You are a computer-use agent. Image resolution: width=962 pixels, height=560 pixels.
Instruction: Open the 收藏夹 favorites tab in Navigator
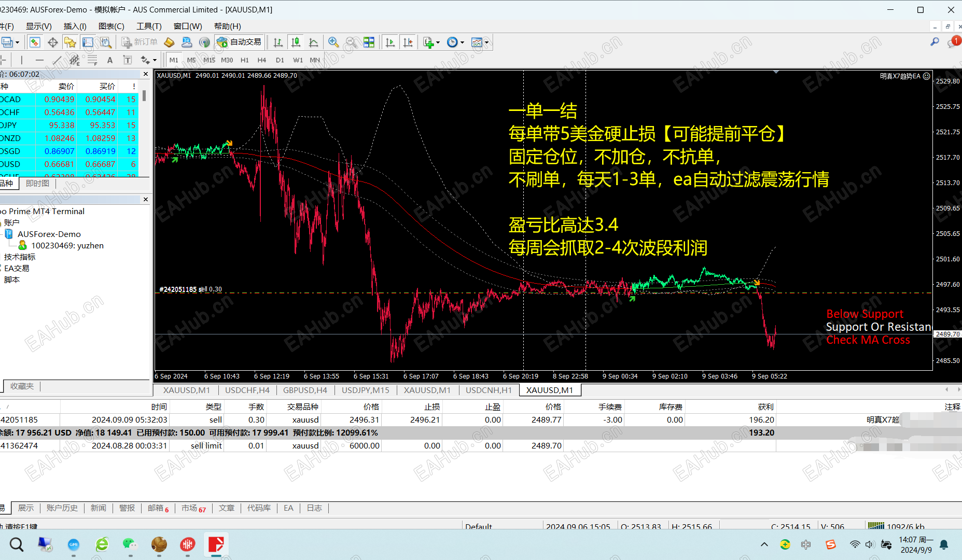pos(22,386)
